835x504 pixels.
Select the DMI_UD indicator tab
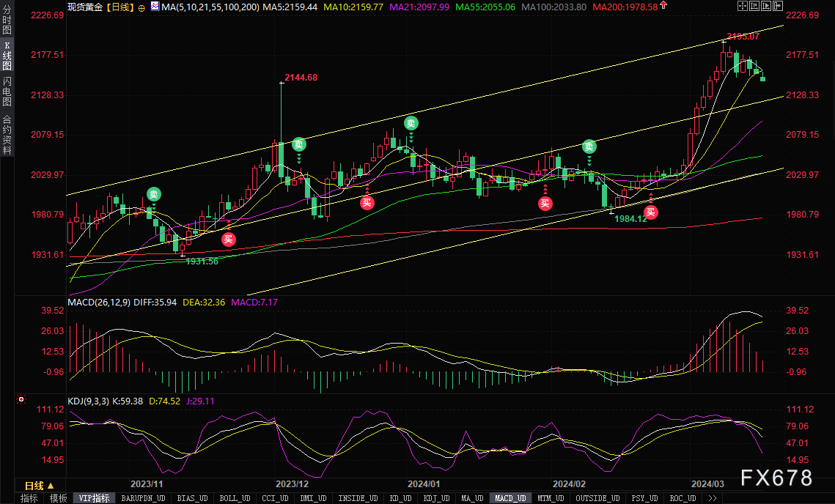(x=313, y=498)
